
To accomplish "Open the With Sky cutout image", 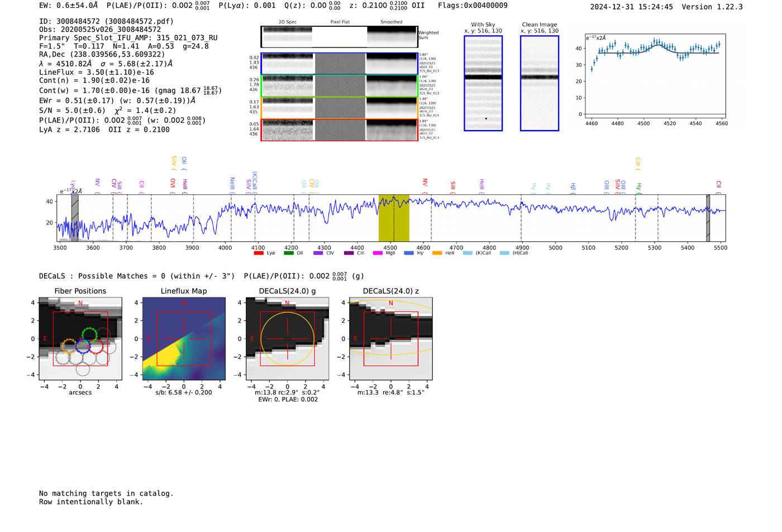I will pyautogui.click(x=483, y=83).
